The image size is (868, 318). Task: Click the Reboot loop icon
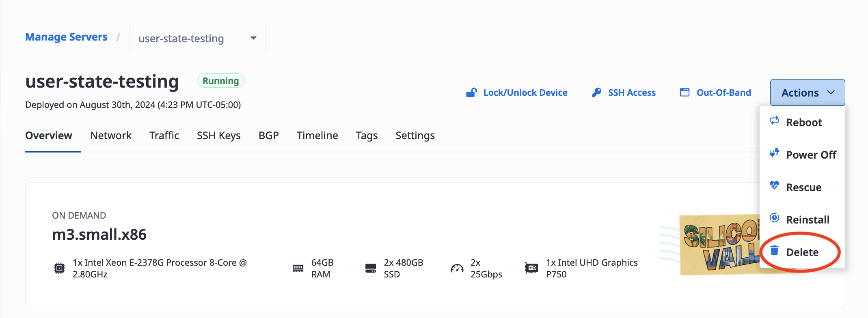(x=774, y=120)
